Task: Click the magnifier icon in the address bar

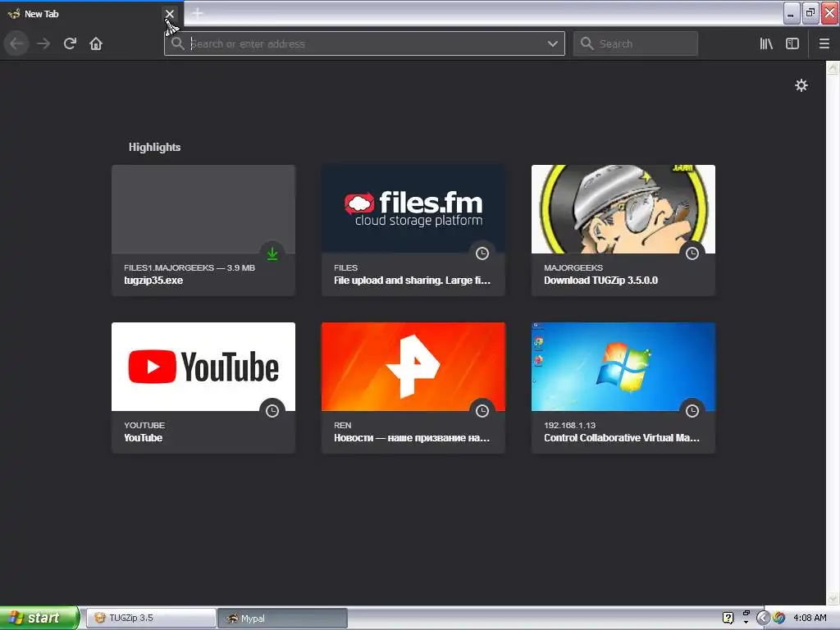Action: (x=178, y=43)
